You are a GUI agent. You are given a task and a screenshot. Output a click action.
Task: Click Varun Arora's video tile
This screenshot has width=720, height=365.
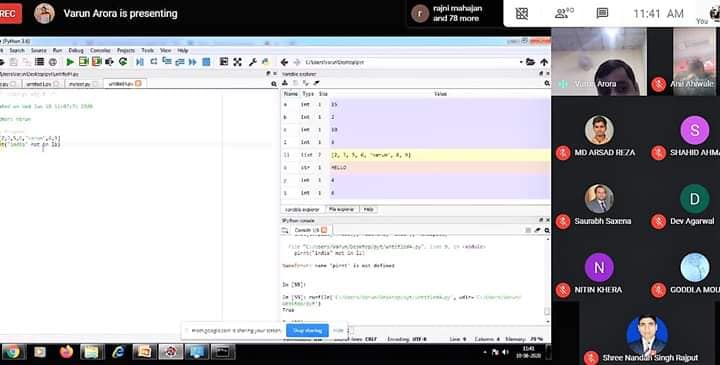coord(599,62)
